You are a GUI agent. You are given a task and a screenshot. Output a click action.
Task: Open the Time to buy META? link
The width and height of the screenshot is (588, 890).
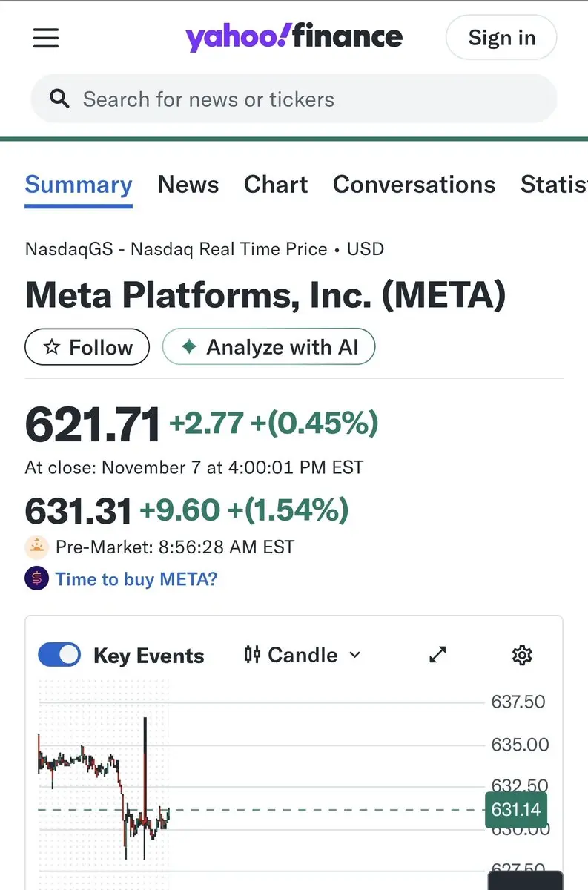tap(136, 578)
